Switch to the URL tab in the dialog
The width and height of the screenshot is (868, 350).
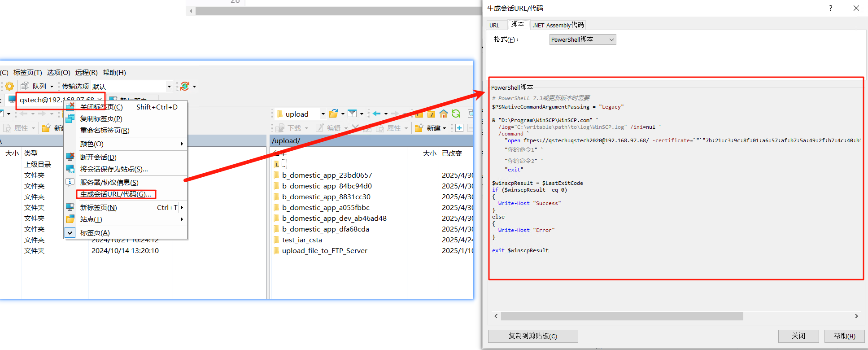494,25
